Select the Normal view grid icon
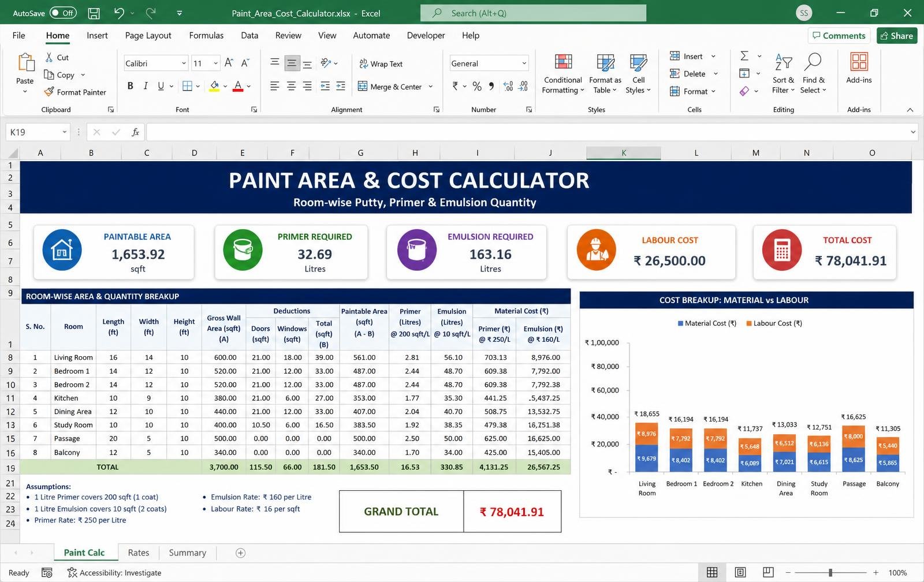The height and width of the screenshot is (582, 924). (712, 572)
